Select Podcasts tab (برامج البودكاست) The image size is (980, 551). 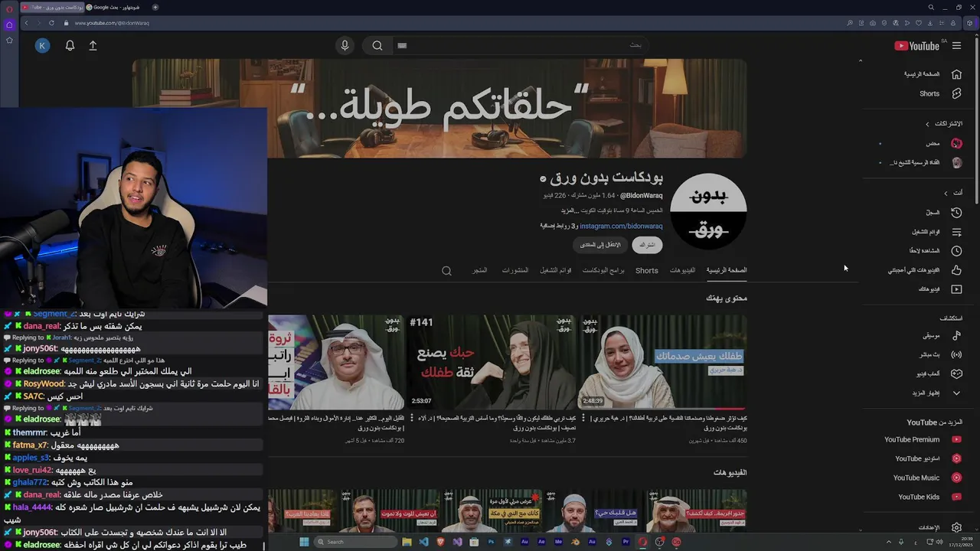pyautogui.click(x=603, y=270)
